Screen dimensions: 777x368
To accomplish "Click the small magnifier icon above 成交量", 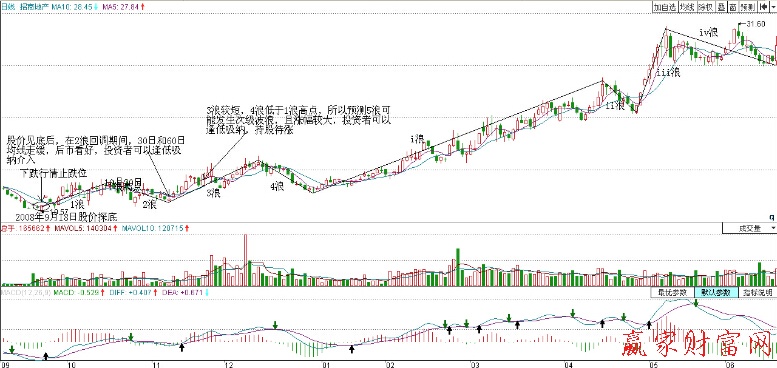I will click(x=771, y=217).
